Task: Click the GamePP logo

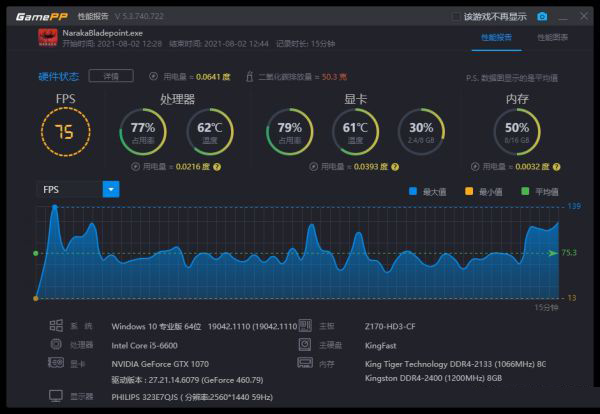Action: pos(41,16)
